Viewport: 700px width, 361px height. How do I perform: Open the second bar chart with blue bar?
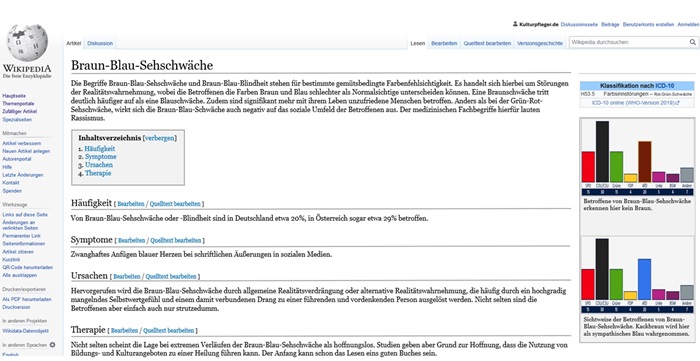(x=637, y=276)
